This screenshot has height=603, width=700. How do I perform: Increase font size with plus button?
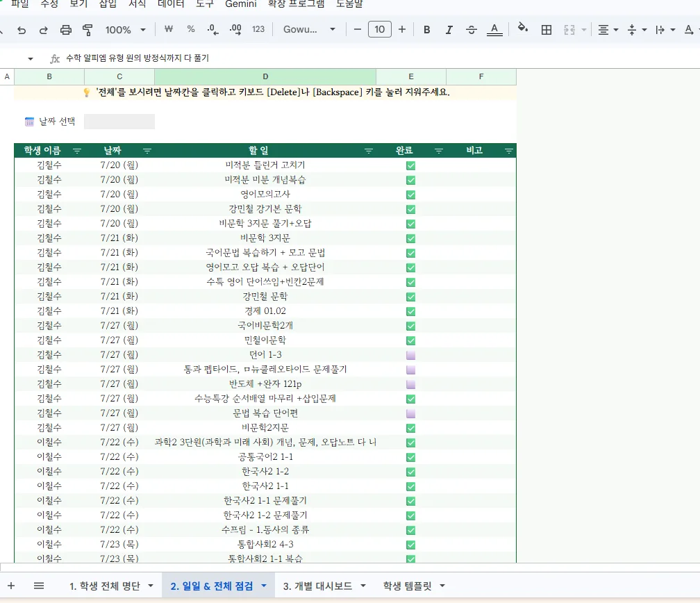point(402,29)
